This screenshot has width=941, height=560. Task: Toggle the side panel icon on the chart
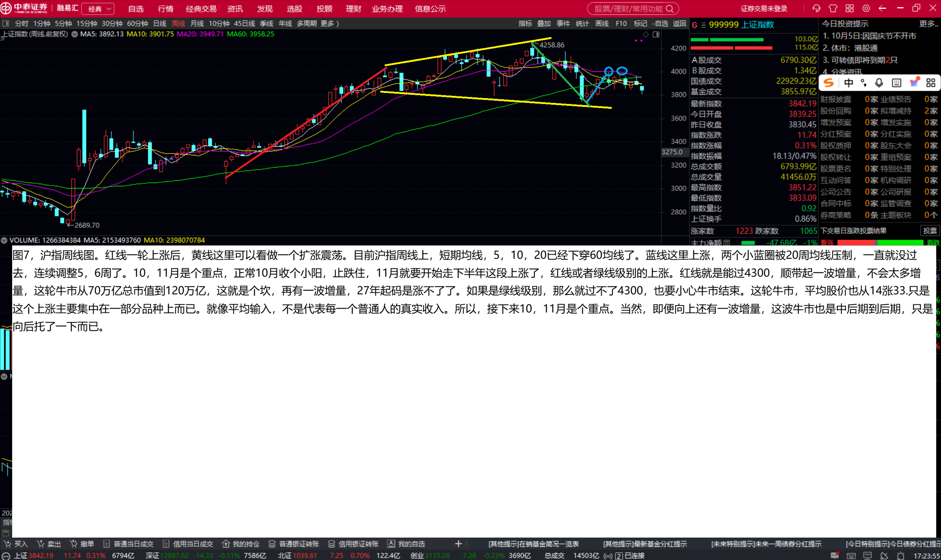(656, 34)
